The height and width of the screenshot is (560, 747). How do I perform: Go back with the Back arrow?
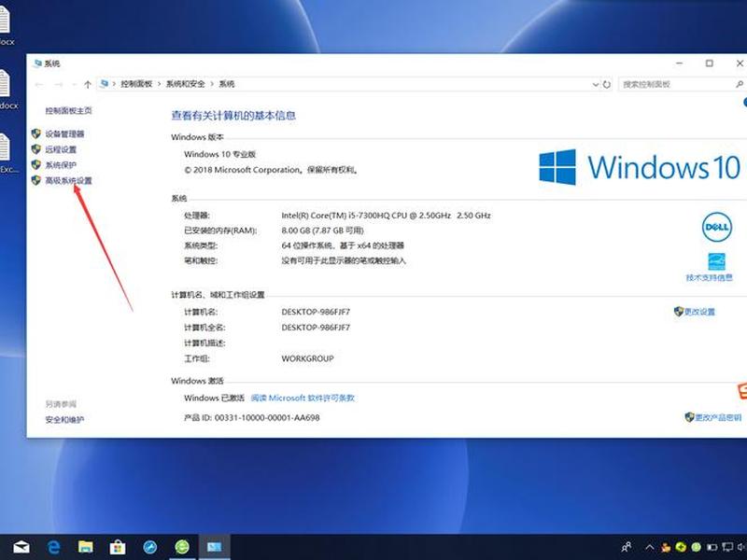tap(39, 84)
